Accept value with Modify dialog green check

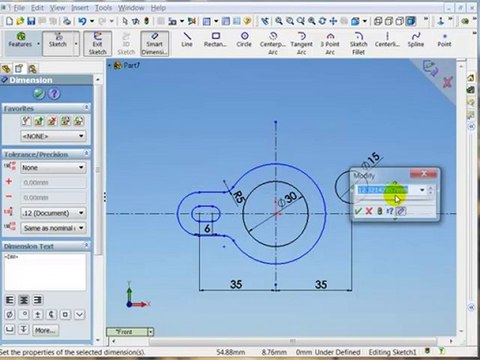coord(358,211)
